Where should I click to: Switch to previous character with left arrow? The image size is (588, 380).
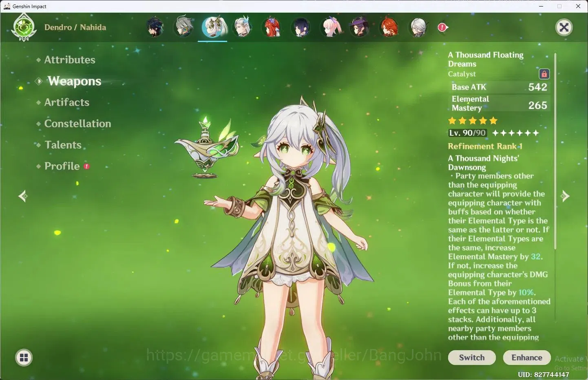[23, 196]
